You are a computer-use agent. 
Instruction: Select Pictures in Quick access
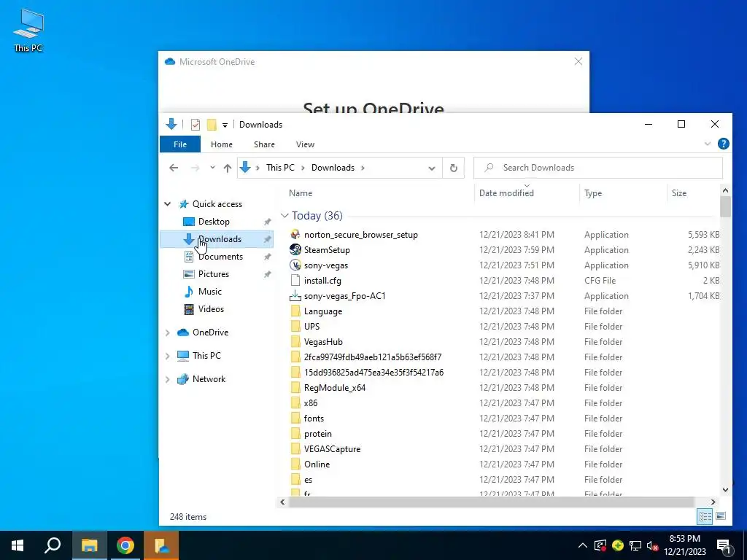[x=214, y=274]
